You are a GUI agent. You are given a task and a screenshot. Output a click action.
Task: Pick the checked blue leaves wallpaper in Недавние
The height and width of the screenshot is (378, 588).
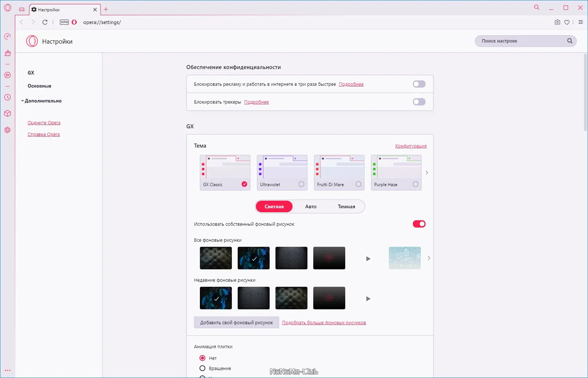click(x=216, y=298)
